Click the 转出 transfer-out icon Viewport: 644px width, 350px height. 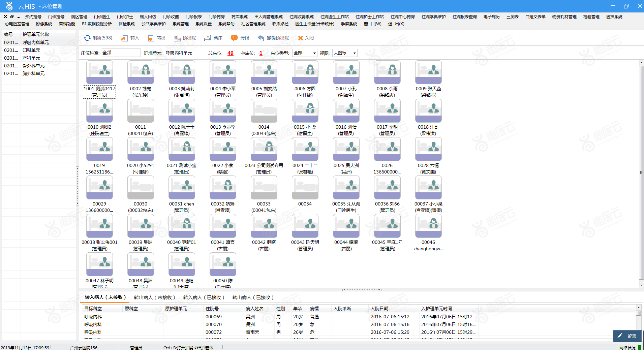(x=151, y=38)
